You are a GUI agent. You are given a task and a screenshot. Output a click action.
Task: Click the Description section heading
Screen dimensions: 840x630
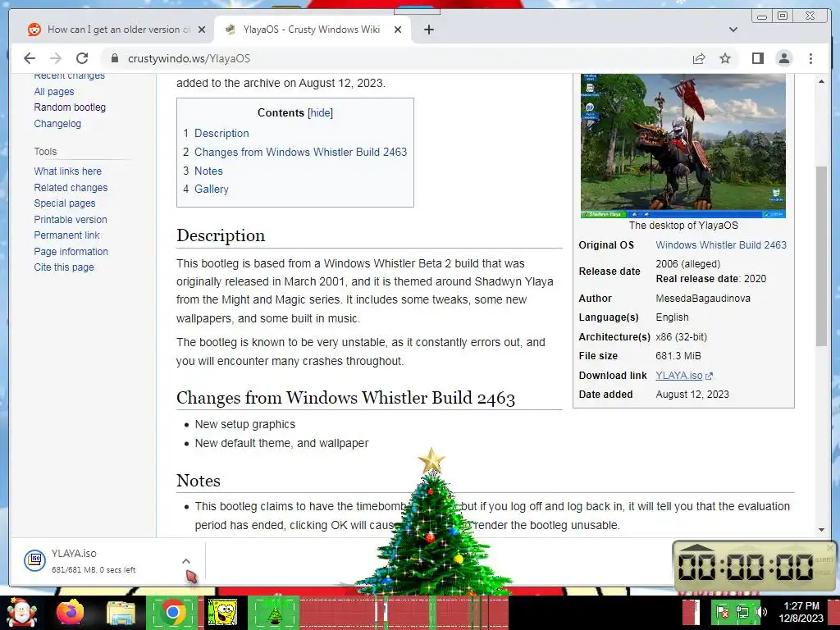click(x=221, y=235)
